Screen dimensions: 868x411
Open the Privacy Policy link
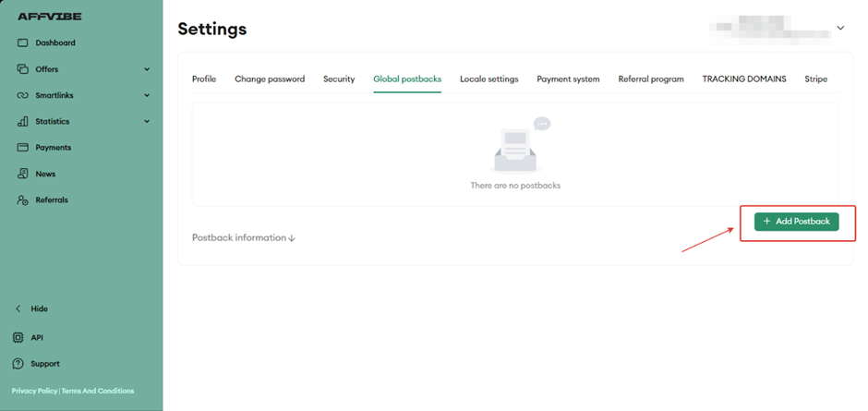(x=34, y=392)
